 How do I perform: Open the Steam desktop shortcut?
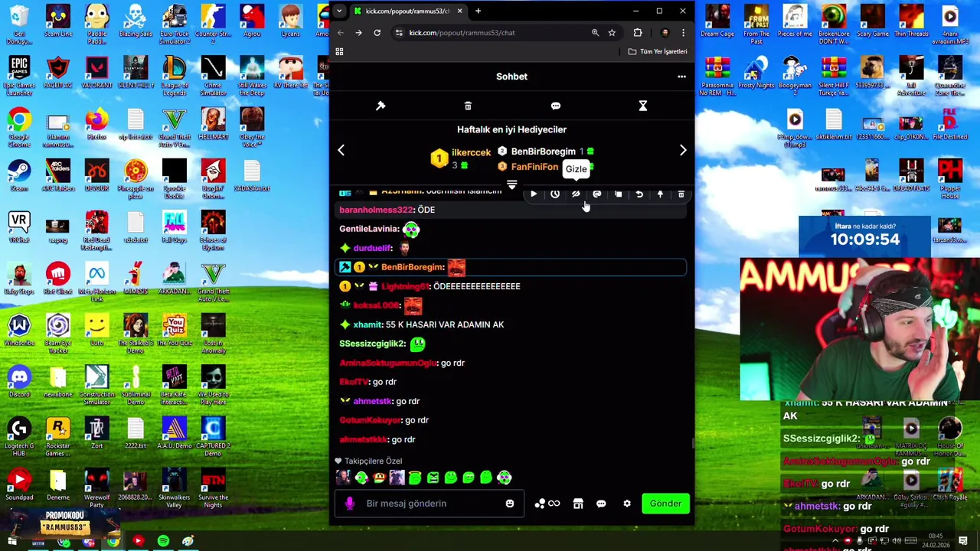19,174
